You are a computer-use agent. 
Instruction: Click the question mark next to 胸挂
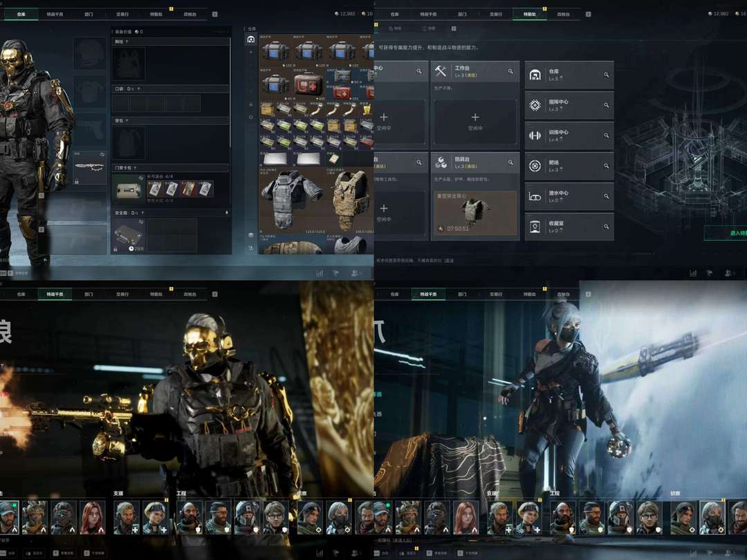[127, 41]
